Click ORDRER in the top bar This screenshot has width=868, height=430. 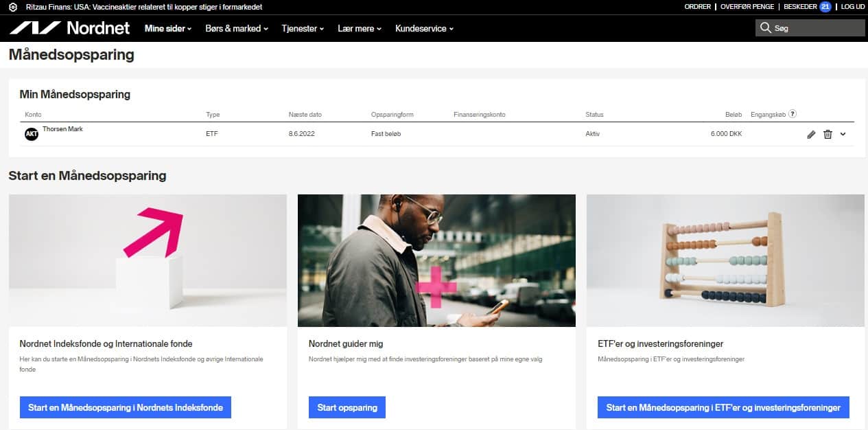[697, 6]
